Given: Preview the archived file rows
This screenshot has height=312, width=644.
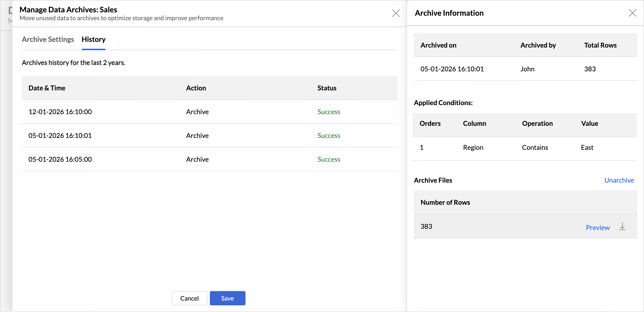Looking at the screenshot, I should [597, 227].
